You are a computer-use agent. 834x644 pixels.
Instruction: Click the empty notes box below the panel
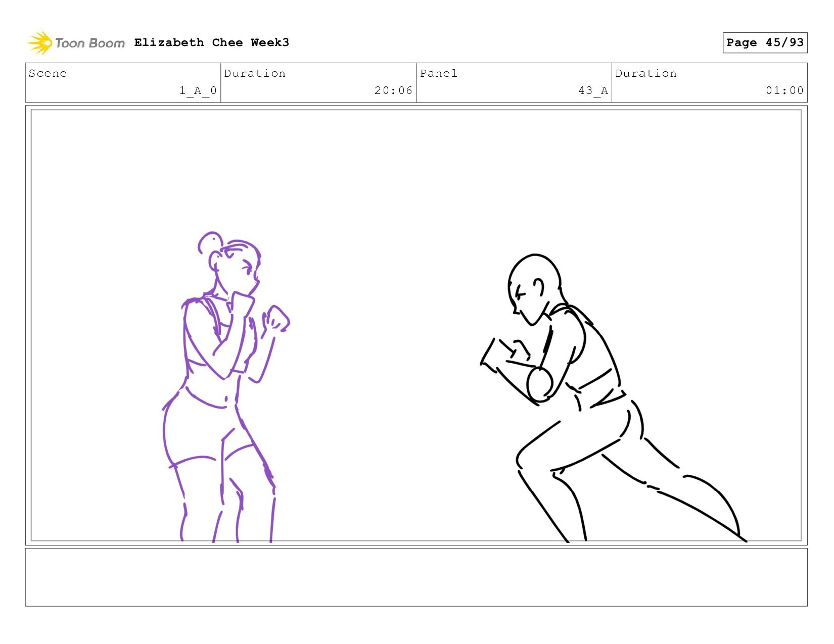416,577
